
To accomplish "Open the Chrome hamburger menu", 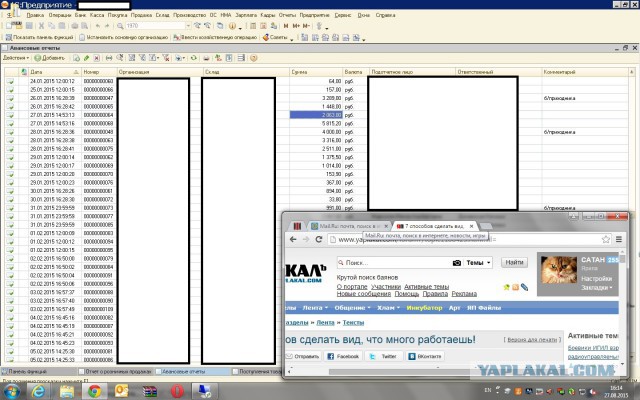I will 619,240.
